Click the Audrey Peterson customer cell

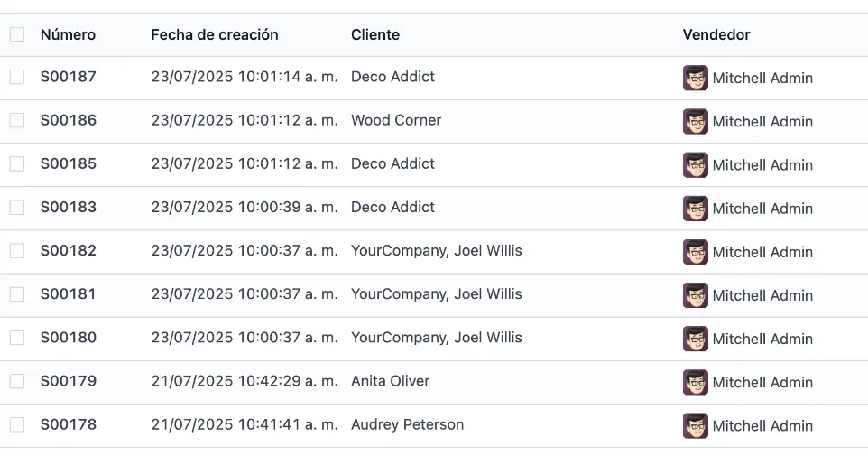[x=407, y=424]
